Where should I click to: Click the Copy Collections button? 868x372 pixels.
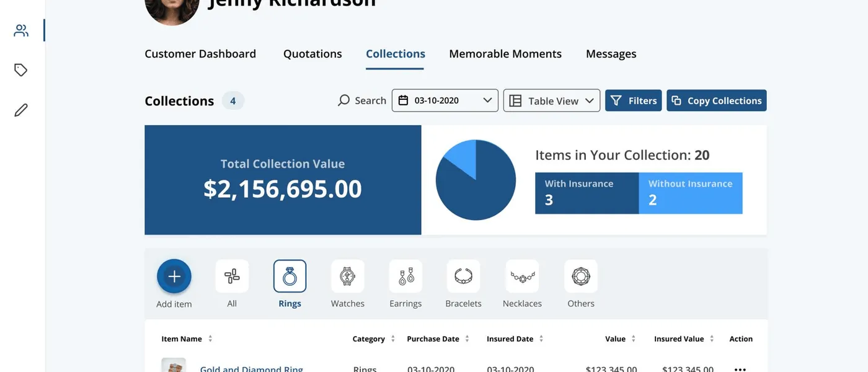[x=717, y=100]
